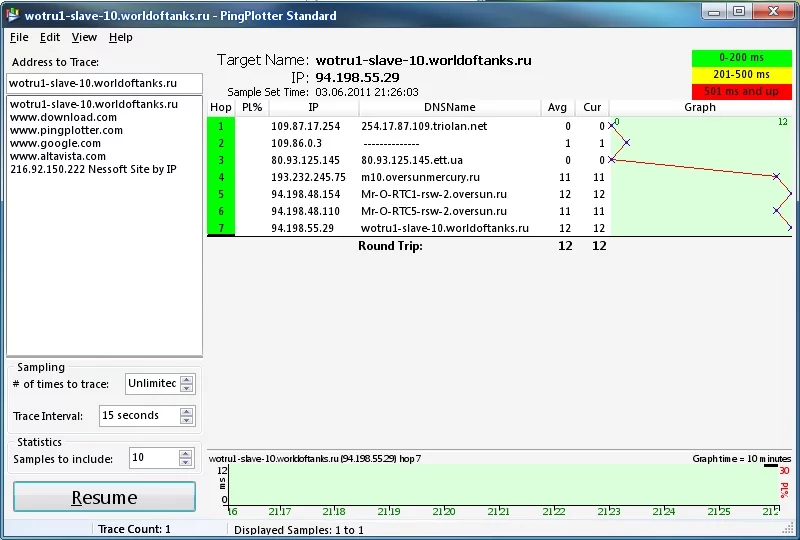Click IP 94.198.48.110 in hop table

pos(306,211)
